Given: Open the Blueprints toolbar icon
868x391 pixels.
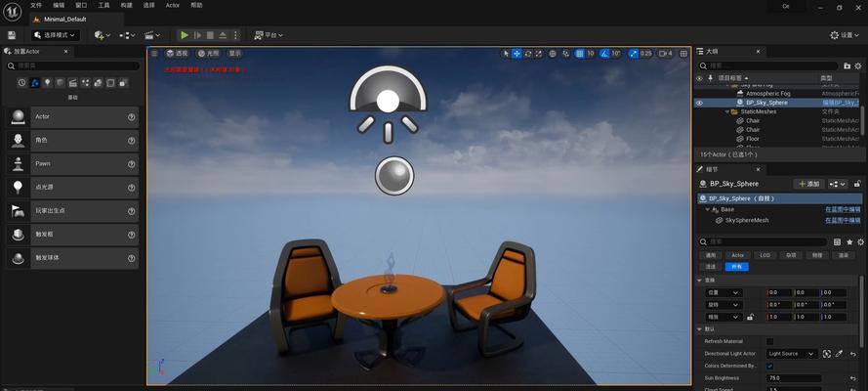Looking at the screenshot, I should coord(127,35).
